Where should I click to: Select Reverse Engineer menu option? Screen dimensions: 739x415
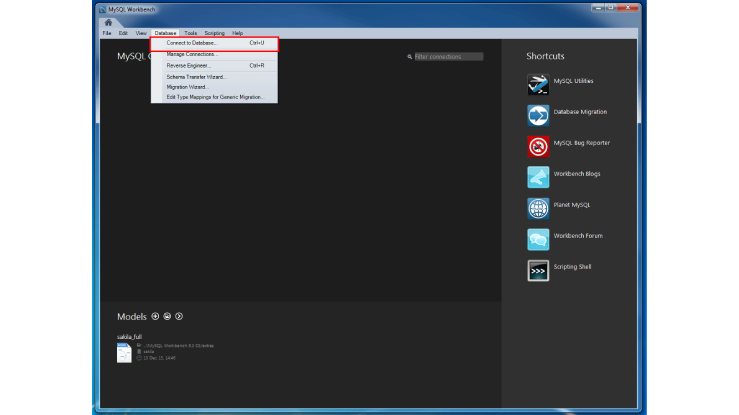pyautogui.click(x=188, y=65)
